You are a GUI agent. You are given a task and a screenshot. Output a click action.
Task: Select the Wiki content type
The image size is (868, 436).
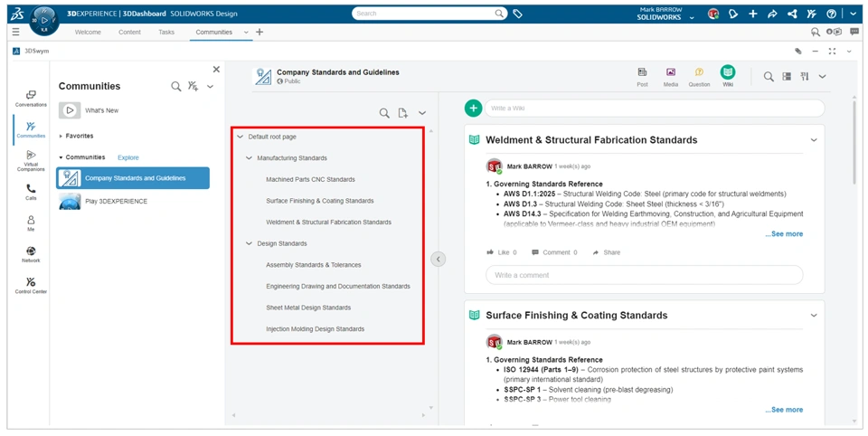727,76
